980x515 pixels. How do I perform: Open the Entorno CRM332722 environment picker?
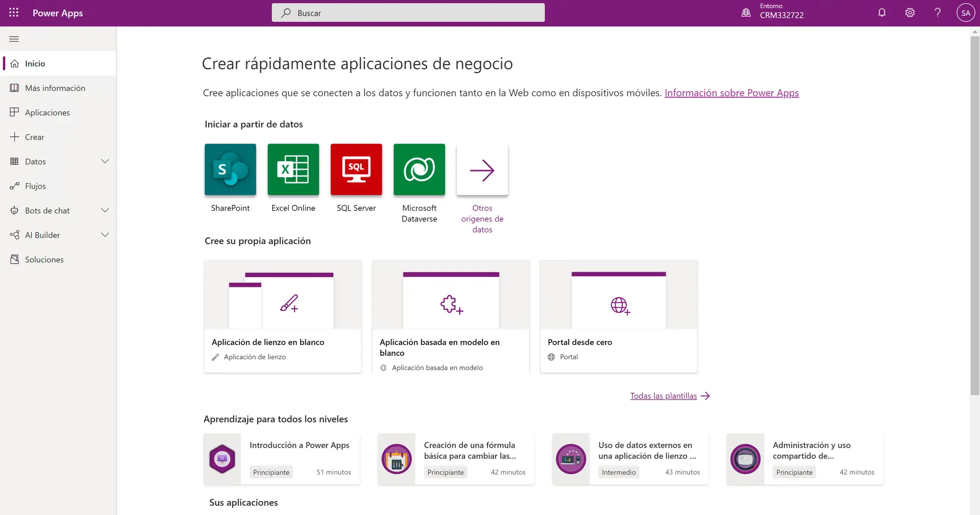click(x=773, y=13)
